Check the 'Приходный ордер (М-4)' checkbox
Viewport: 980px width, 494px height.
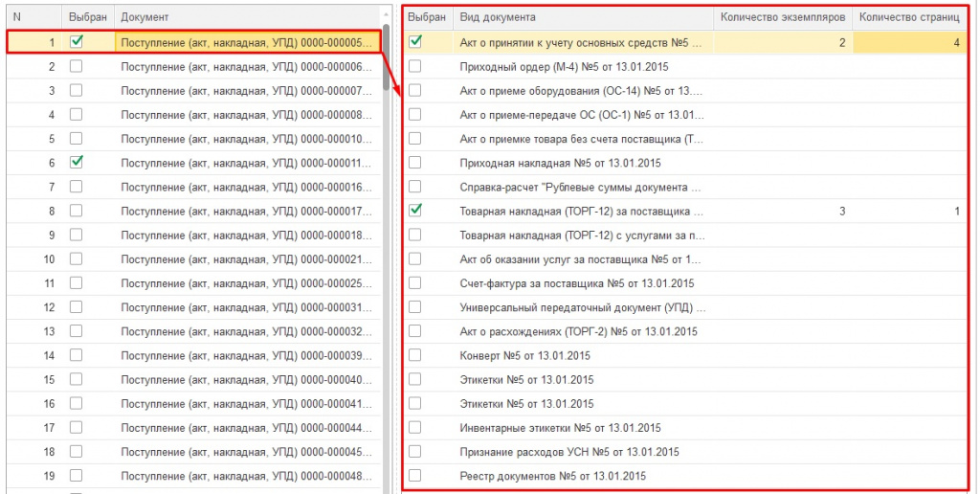[415, 66]
